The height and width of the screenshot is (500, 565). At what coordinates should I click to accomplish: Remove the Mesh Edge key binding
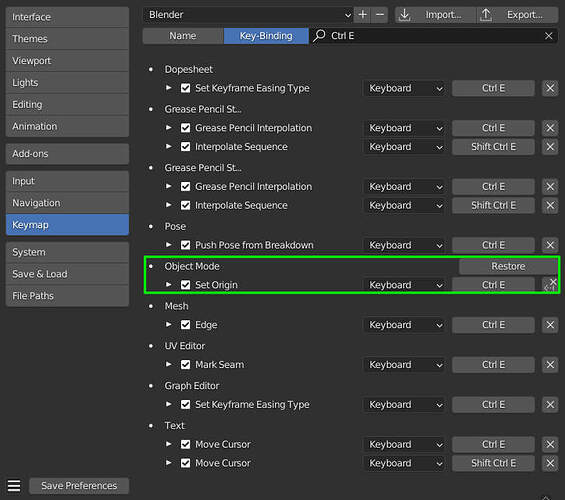(x=550, y=325)
